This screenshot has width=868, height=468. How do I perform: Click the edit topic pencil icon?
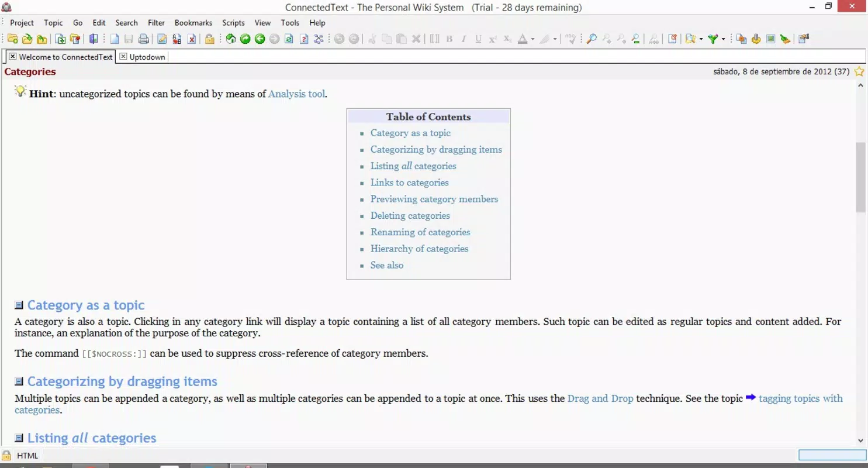point(162,39)
